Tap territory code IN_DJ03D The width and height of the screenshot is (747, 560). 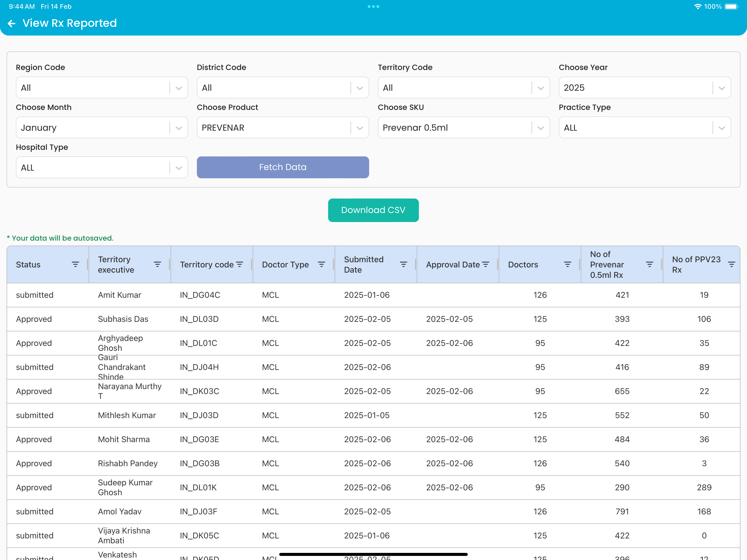click(x=199, y=415)
